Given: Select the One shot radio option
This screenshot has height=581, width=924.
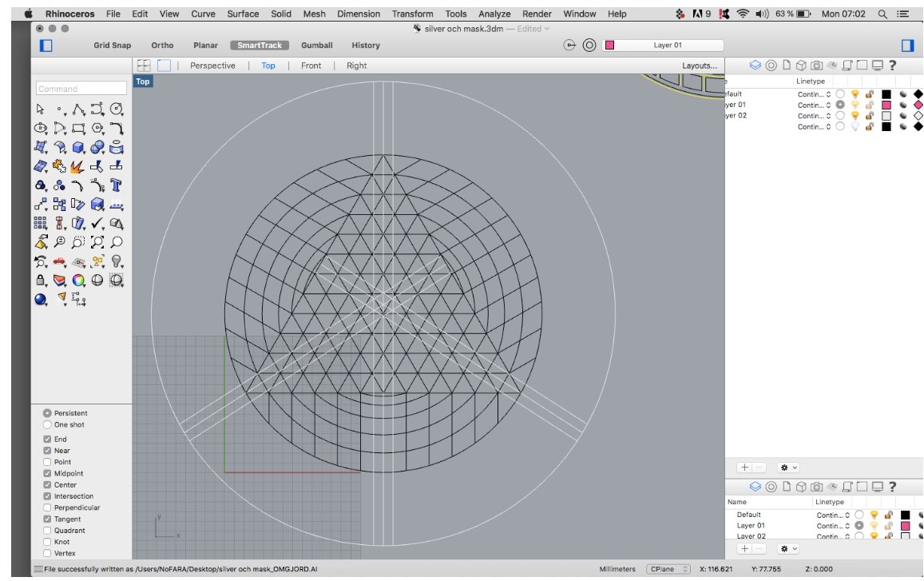Looking at the screenshot, I should point(47,424).
